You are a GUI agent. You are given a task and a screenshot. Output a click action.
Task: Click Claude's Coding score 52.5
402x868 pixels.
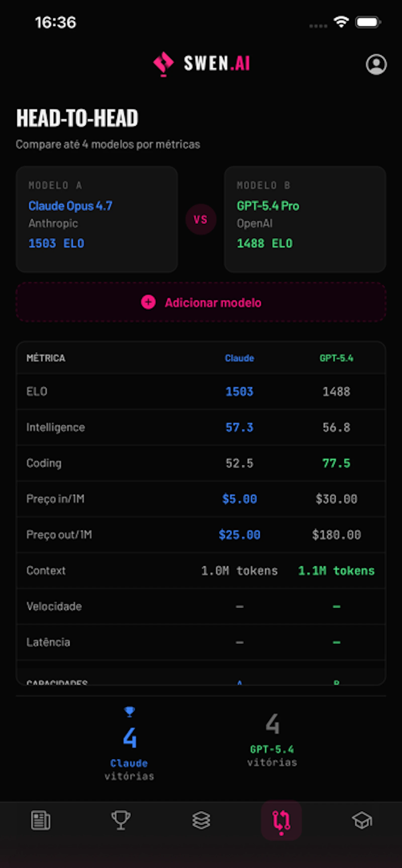click(239, 463)
